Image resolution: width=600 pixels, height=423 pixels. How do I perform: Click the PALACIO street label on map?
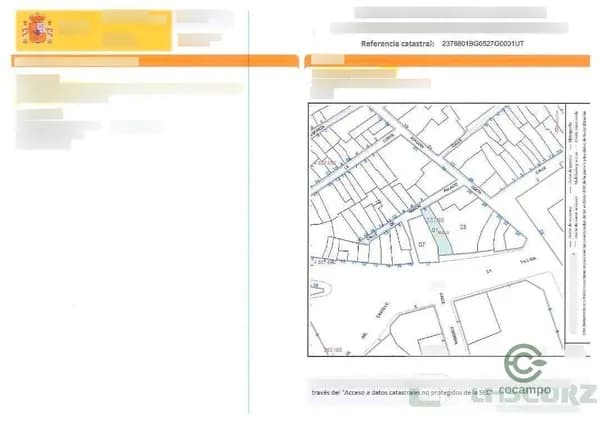coord(450,186)
